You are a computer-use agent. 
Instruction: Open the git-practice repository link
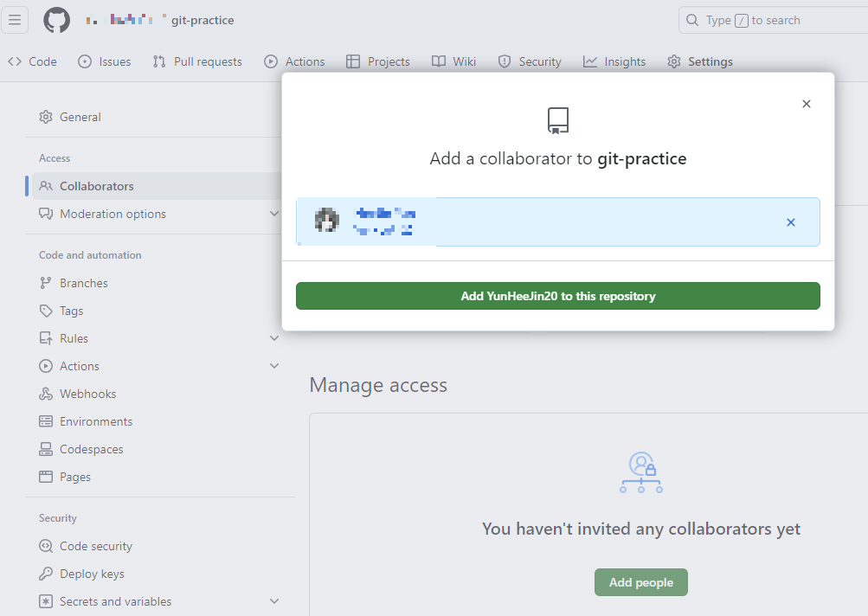203,21
